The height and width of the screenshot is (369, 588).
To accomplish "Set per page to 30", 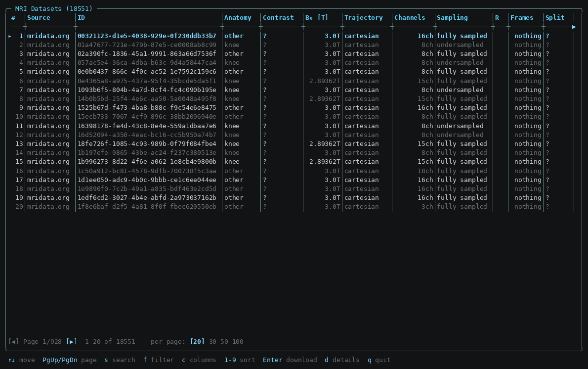I will [212, 342].
